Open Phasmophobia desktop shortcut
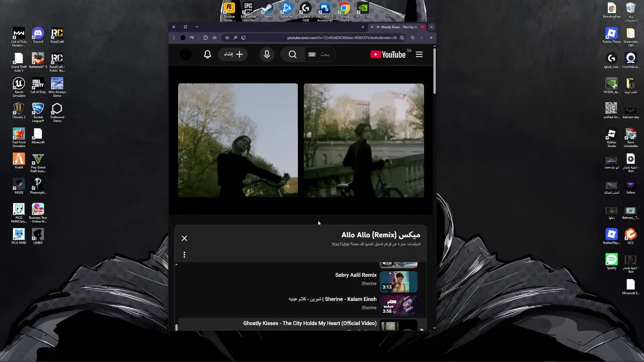The width and height of the screenshot is (644, 362). 38,187
